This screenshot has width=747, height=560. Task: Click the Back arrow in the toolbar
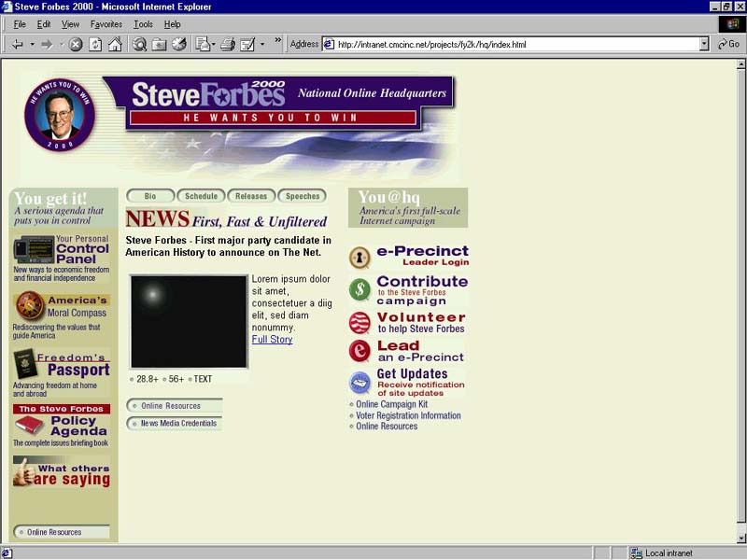point(18,44)
